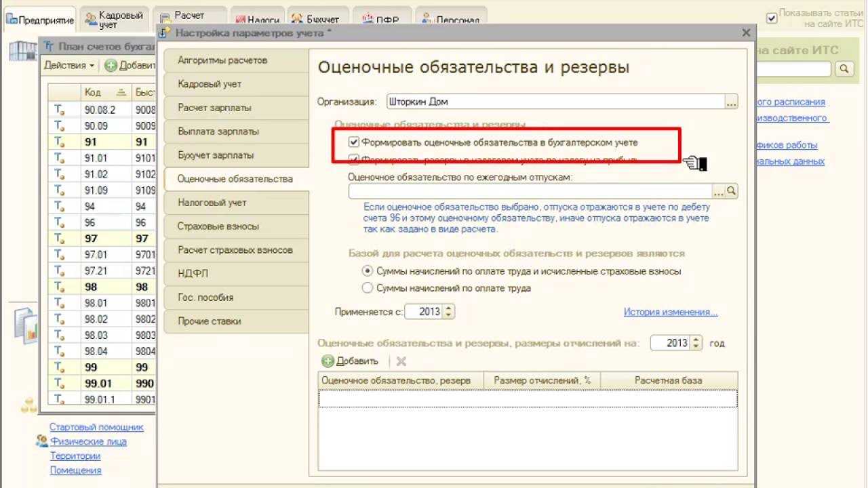Open ellipsis for оценочное обязательство по отпускам
868x488 pixels.
[x=718, y=191]
